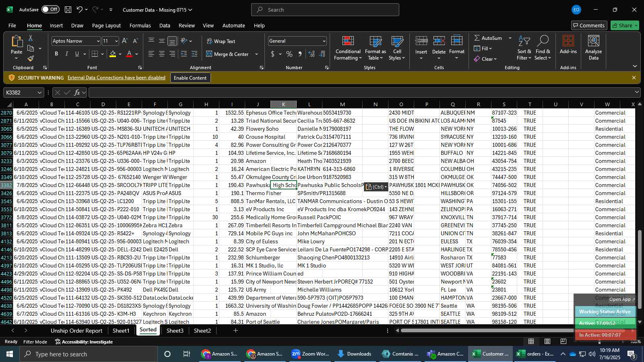The image size is (644, 362).
Task: Toggle Bold formatting
Action: [56, 54]
